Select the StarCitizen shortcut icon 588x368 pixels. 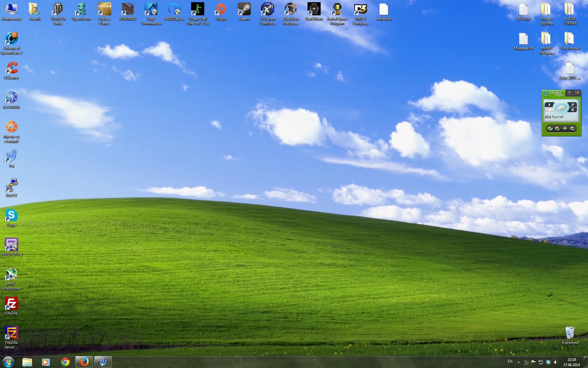tap(314, 12)
